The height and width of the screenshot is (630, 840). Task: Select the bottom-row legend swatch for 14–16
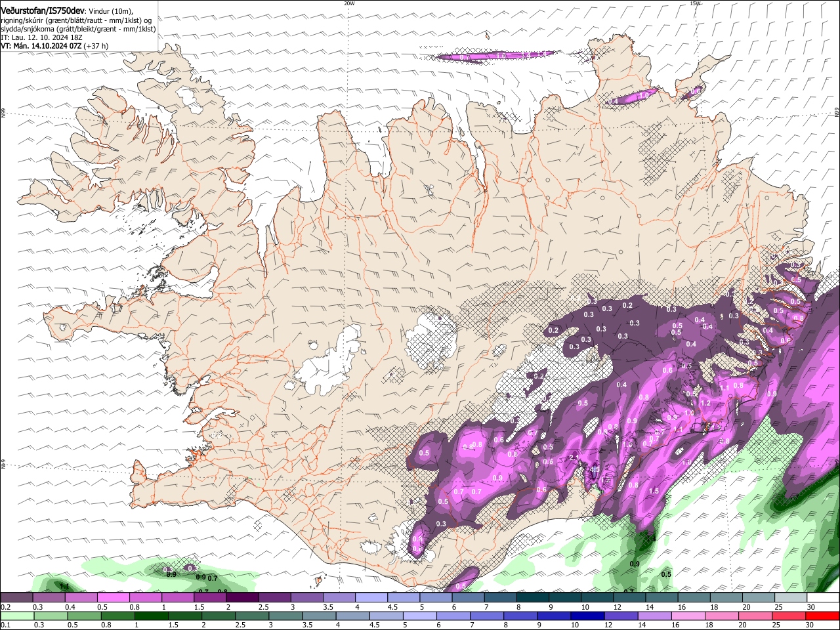pos(656,616)
